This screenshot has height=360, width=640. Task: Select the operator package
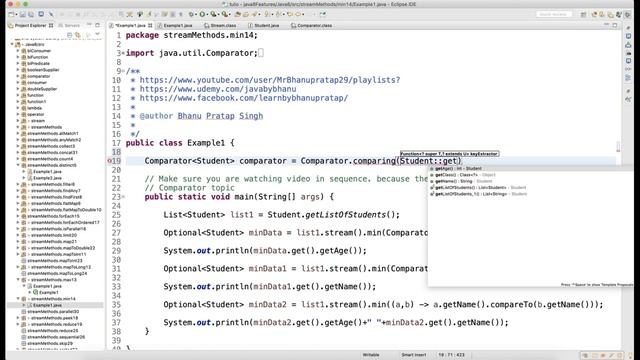coord(36,114)
